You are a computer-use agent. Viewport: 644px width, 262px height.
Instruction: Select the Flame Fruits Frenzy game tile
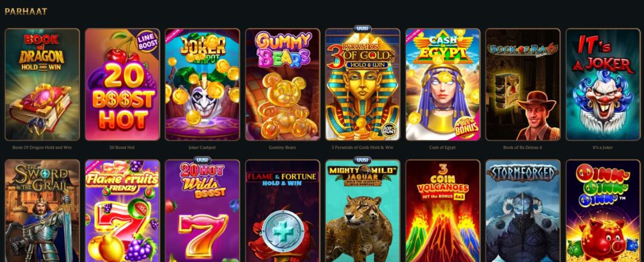pos(123,210)
